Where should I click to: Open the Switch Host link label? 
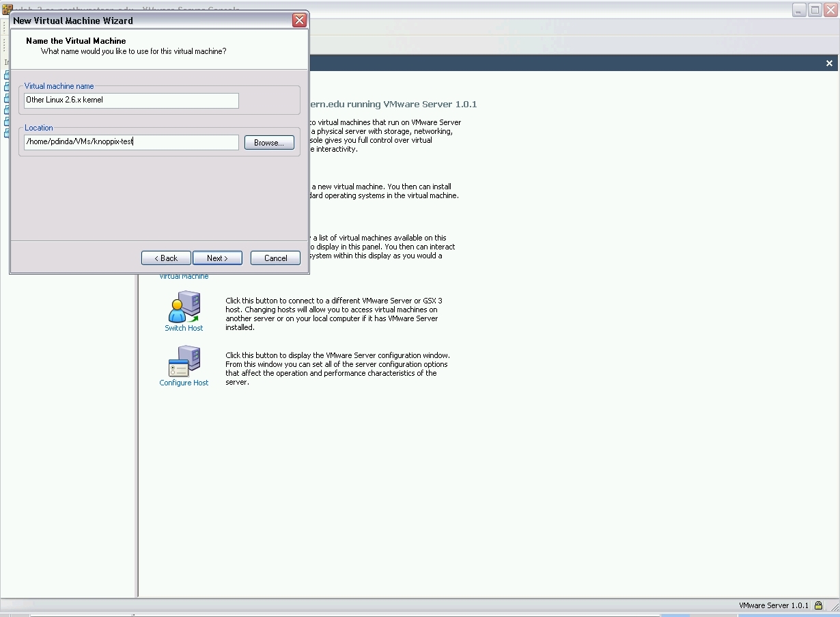click(184, 328)
